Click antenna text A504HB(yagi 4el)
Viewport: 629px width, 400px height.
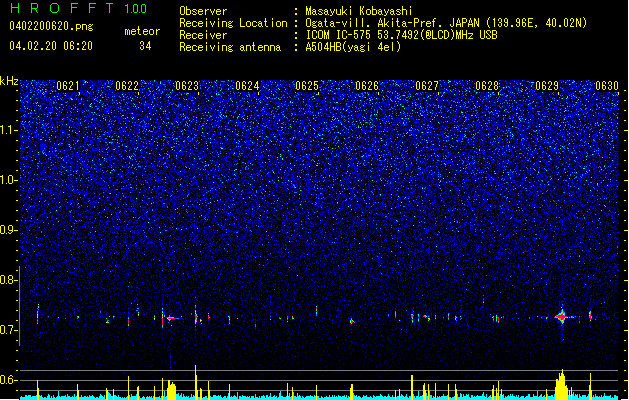(x=353, y=47)
